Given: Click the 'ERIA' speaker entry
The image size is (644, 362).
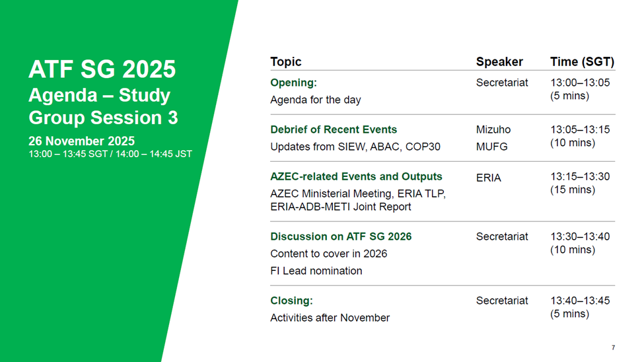Looking at the screenshot, I should (488, 177).
